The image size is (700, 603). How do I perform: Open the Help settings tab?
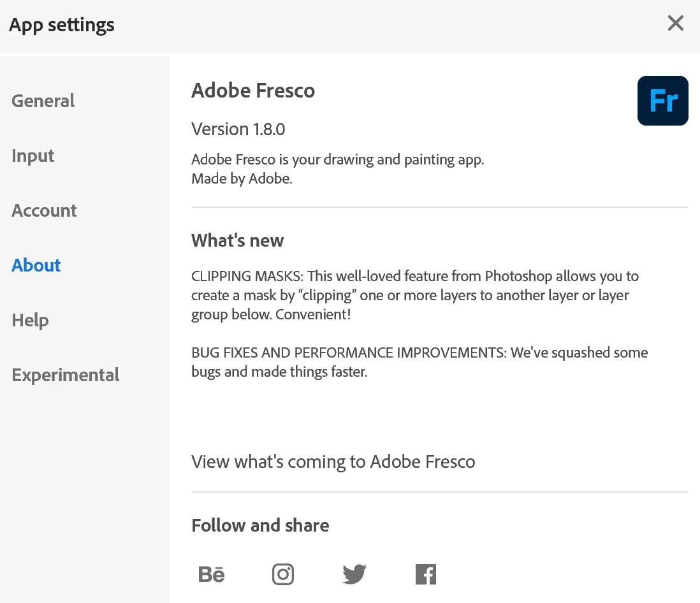click(30, 320)
